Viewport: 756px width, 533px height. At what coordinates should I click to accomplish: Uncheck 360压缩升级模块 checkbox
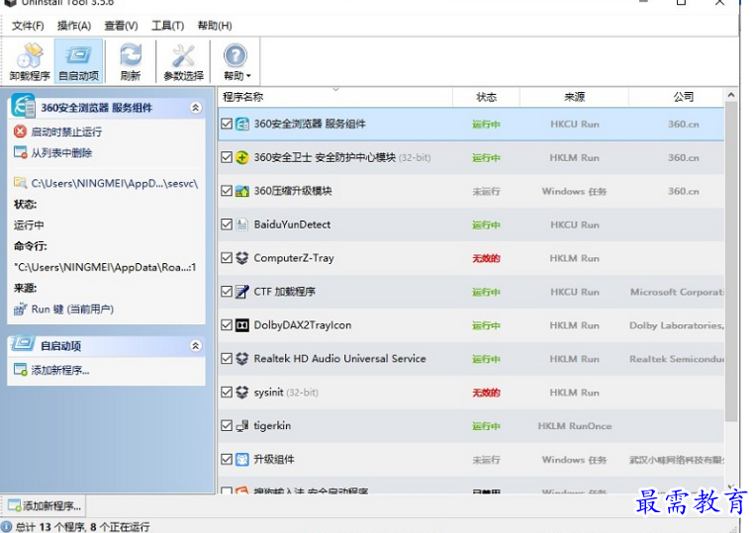point(227,191)
